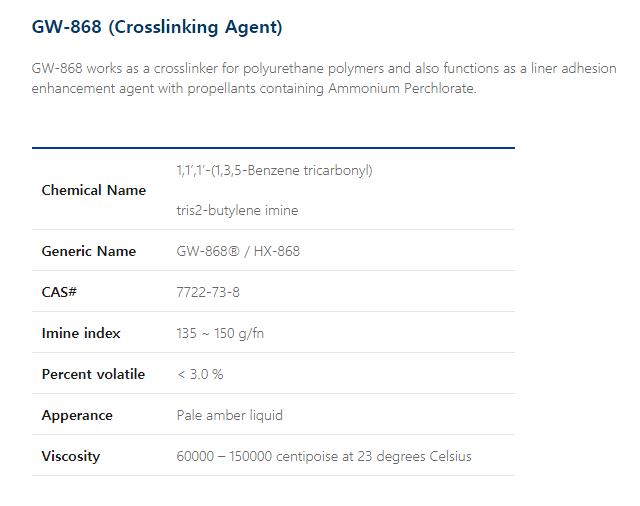Select the Viscosity row label
The image size is (640, 506).
coord(70,456)
